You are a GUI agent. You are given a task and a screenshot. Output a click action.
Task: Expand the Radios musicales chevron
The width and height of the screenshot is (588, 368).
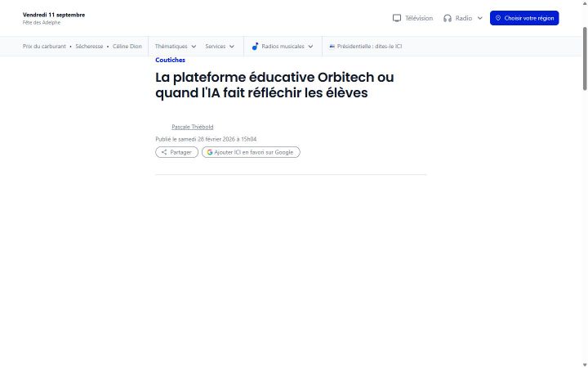pos(310,47)
